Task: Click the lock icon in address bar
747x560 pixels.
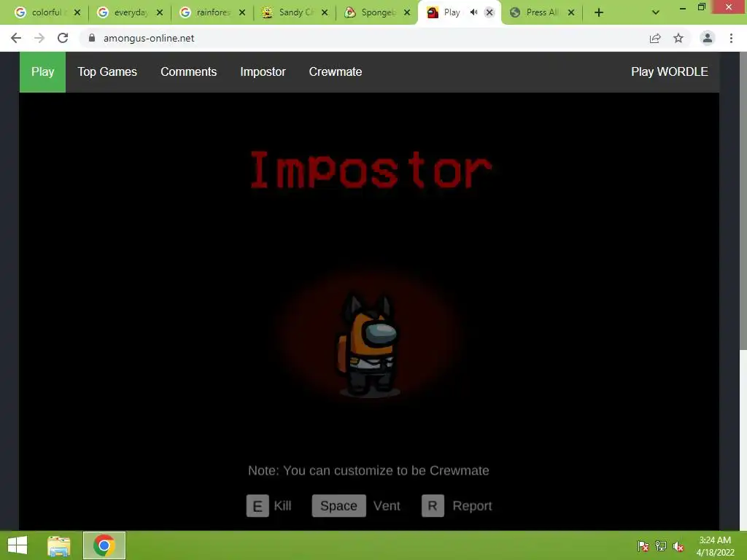Action: [x=92, y=38]
